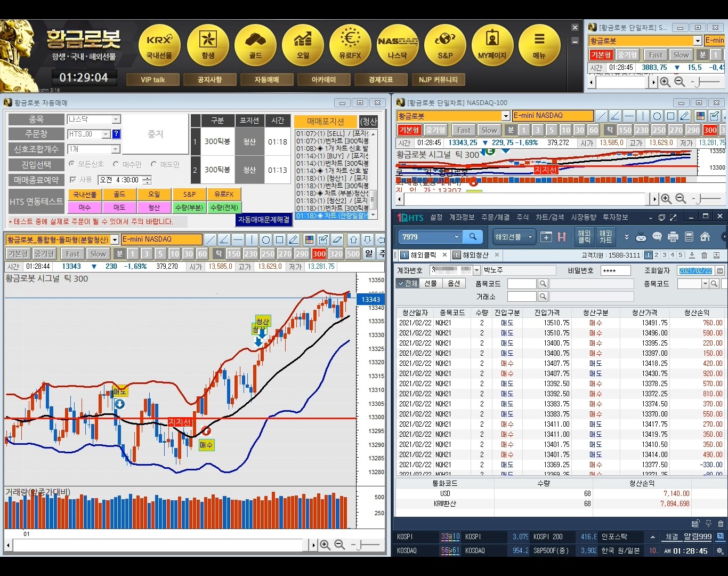Select rectangle drawing tool in main chart toolbar
This screenshot has height=576, width=728.
tap(280, 239)
